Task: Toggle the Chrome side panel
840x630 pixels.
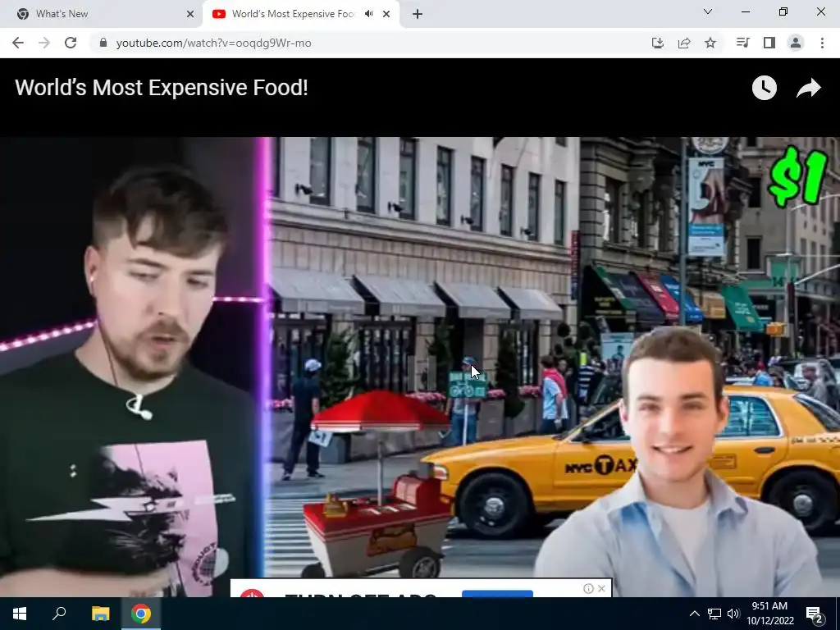Action: (x=769, y=43)
